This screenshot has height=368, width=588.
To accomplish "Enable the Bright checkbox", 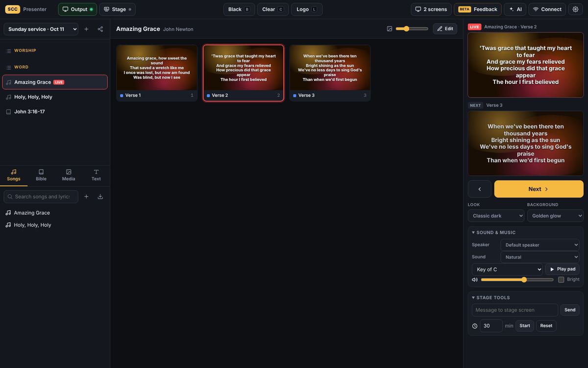I will coord(561,280).
